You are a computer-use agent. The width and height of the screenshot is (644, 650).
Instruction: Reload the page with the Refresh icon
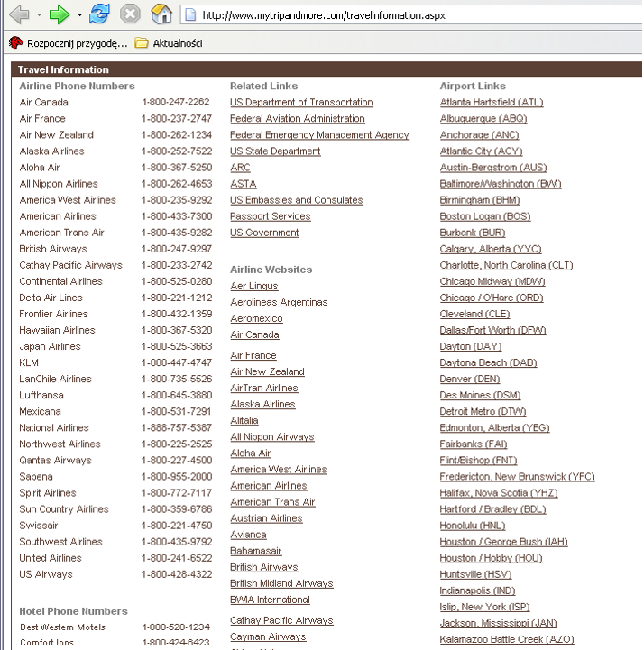point(99,14)
